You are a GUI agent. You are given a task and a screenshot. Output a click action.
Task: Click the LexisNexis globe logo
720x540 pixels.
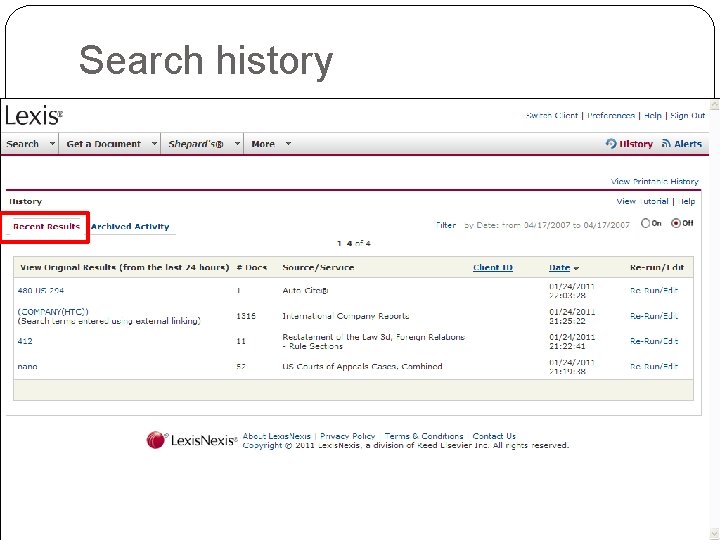point(156,440)
